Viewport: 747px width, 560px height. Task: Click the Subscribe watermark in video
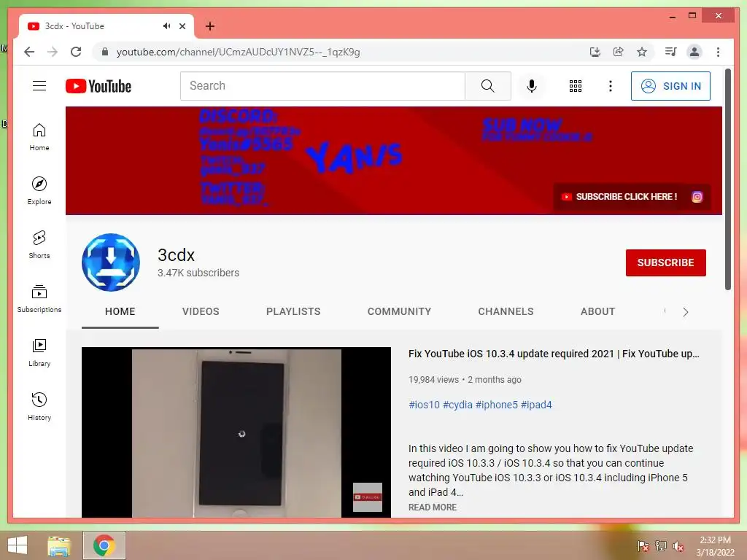(368, 497)
